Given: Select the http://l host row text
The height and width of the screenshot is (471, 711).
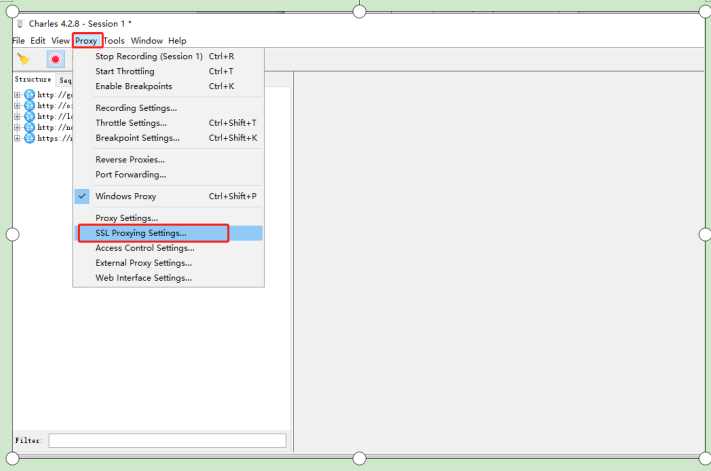Looking at the screenshot, I should point(54,117).
